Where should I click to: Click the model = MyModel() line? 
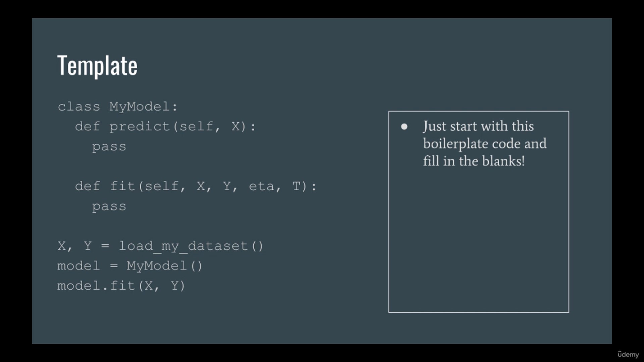point(130,266)
